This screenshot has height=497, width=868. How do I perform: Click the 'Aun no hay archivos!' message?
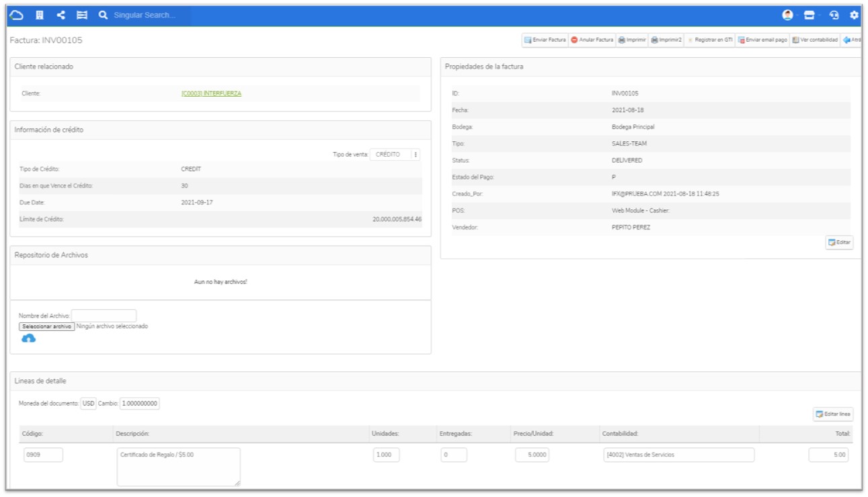[221, 282]
